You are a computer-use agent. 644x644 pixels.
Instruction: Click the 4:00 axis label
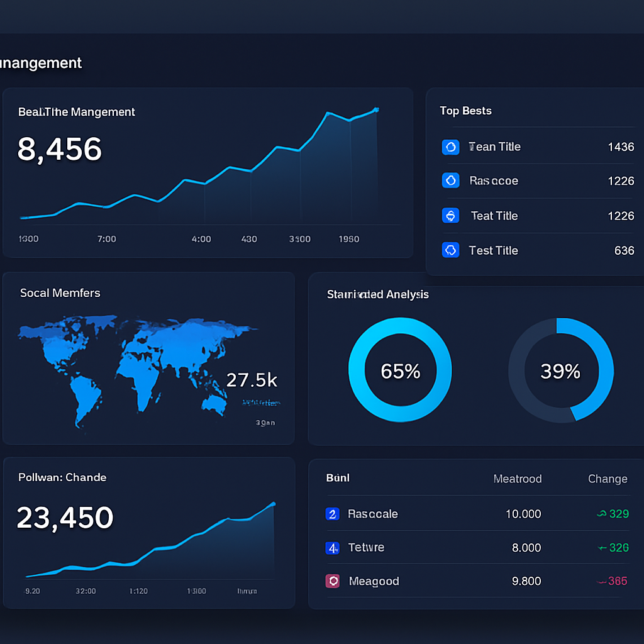(x=201, y=239)
